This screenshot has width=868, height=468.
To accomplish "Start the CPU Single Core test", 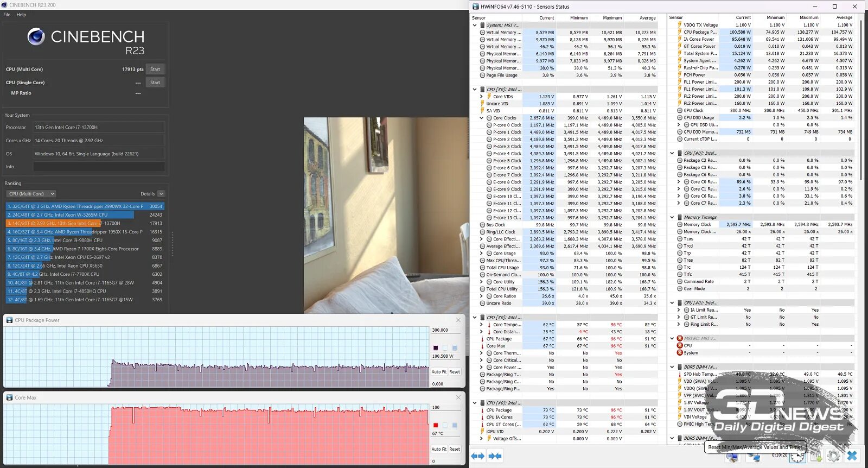I will coord(155,83).
